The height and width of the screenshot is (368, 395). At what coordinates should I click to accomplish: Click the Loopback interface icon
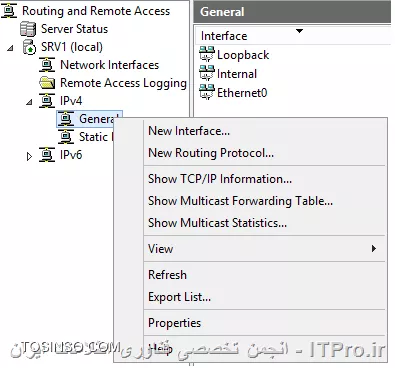207,54
